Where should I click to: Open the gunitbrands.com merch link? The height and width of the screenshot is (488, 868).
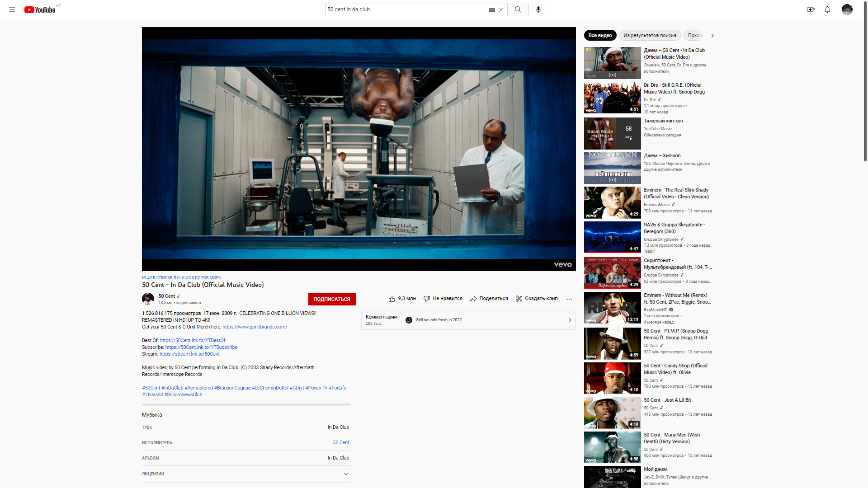point(255,327)
